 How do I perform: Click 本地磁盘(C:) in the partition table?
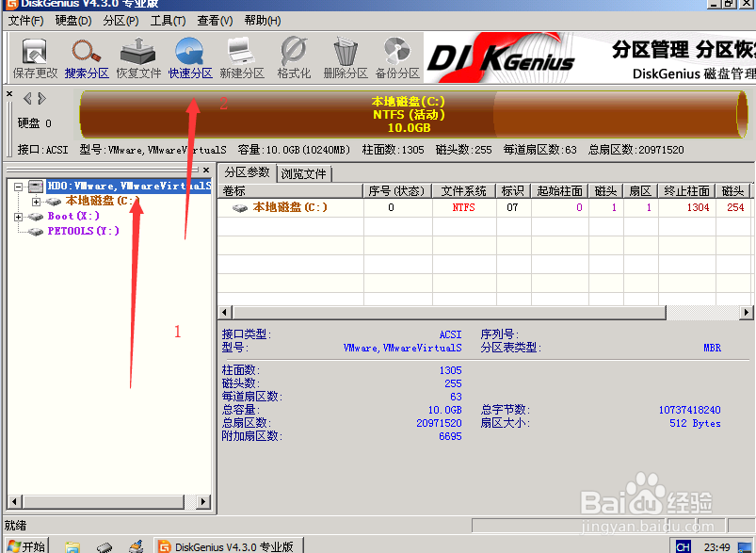(x=290, y=207)
